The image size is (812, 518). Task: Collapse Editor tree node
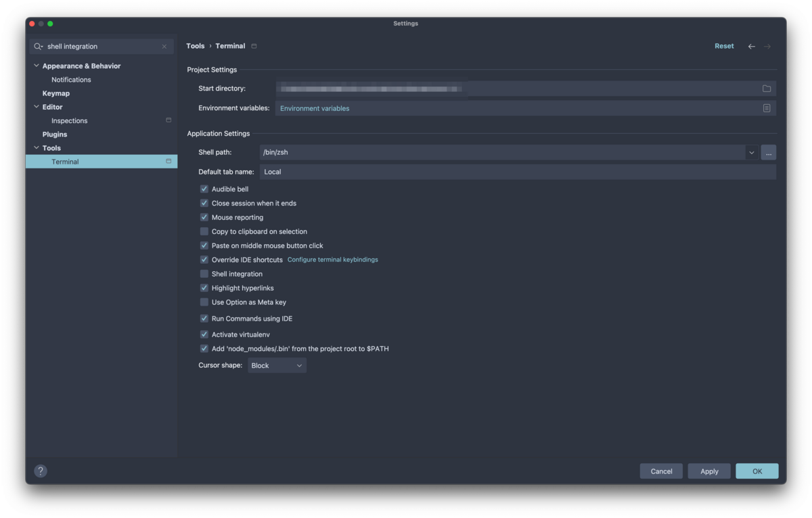pos(37,107)
